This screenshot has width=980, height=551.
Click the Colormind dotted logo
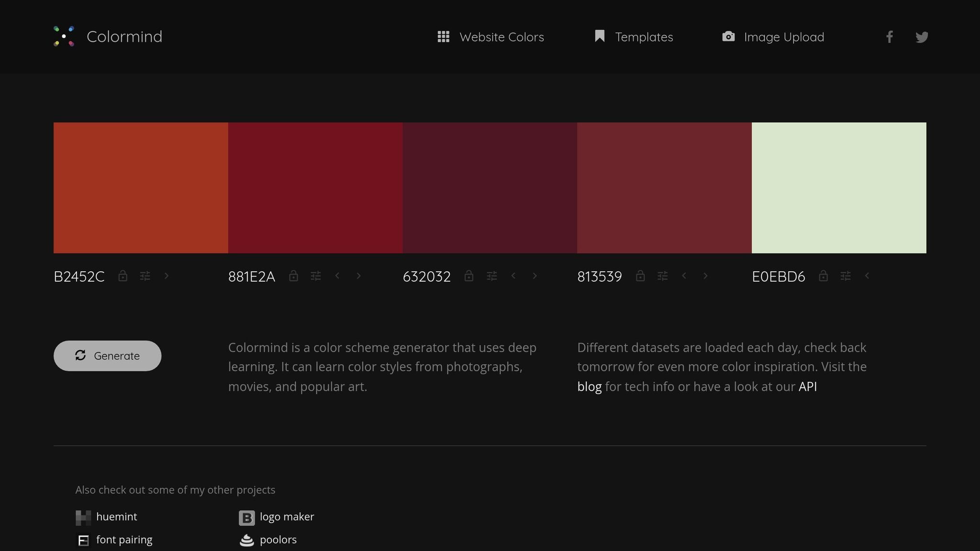[63, 36]
